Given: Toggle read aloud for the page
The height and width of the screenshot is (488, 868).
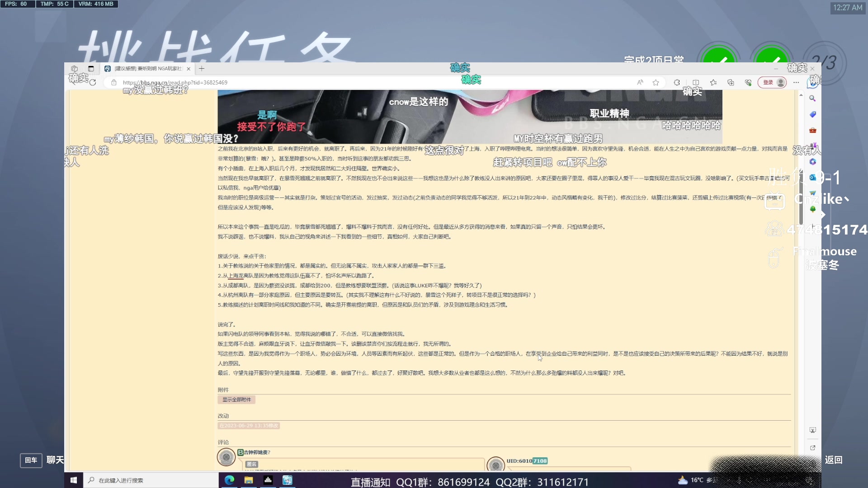Looking at the screenshot, I should (640, 83).
